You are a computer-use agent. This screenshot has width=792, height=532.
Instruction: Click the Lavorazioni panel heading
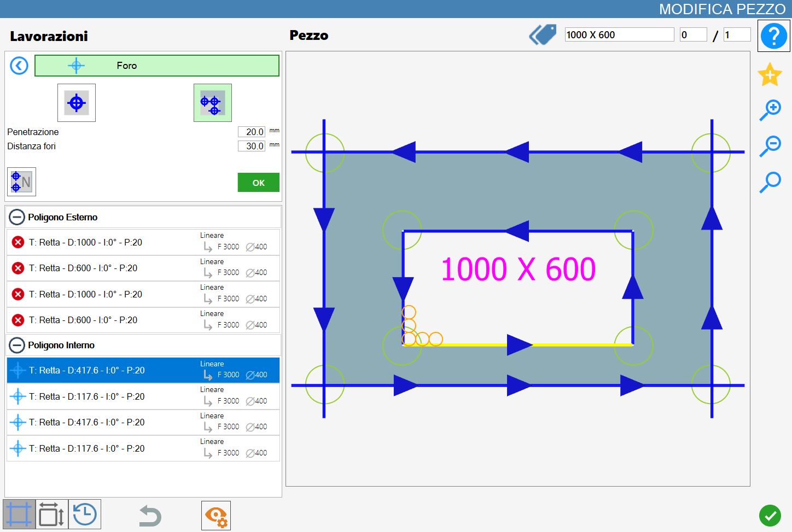point(49,36)
